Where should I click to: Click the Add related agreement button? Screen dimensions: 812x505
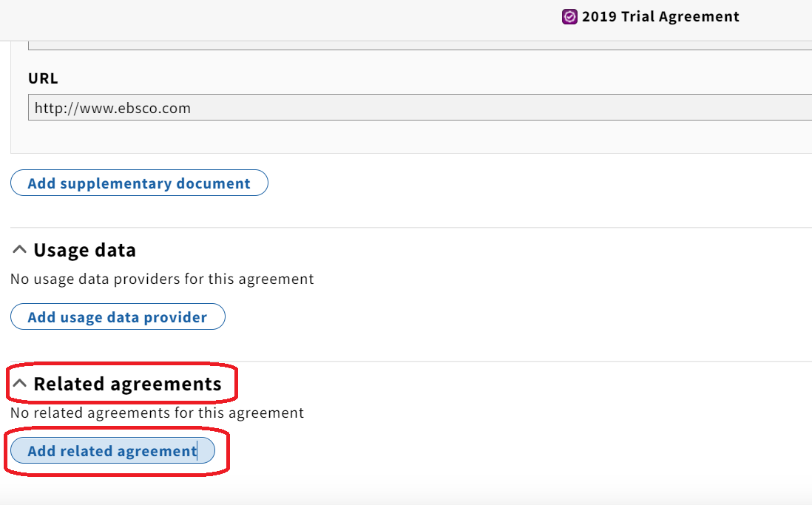coord(112,450)
